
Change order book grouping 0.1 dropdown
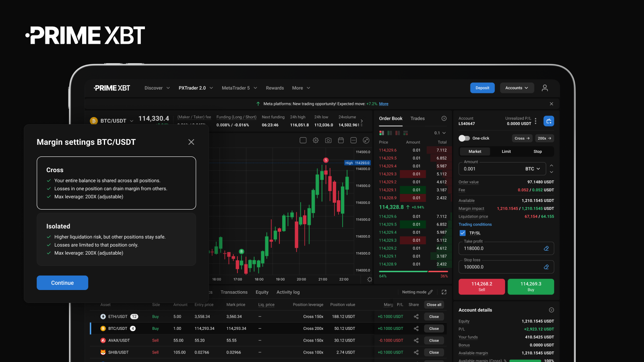coord(440,133)
